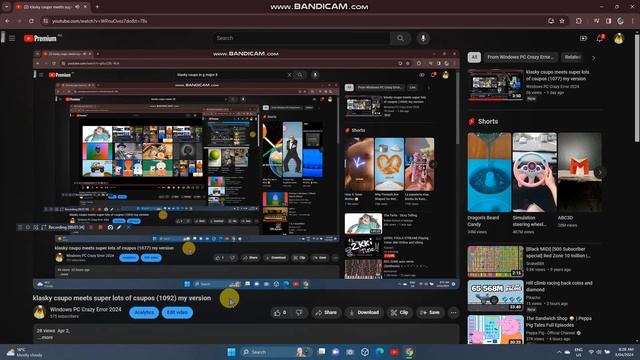Expand the description with ...more
This screenshot has height=360, width=640.
45,337
